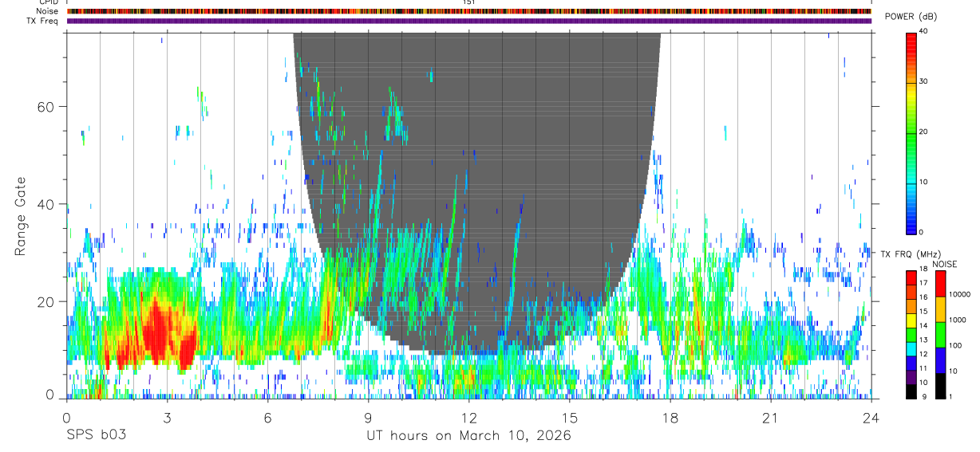
Task: Click the 13 label on TX frequency scale
Action: point(923,340)
